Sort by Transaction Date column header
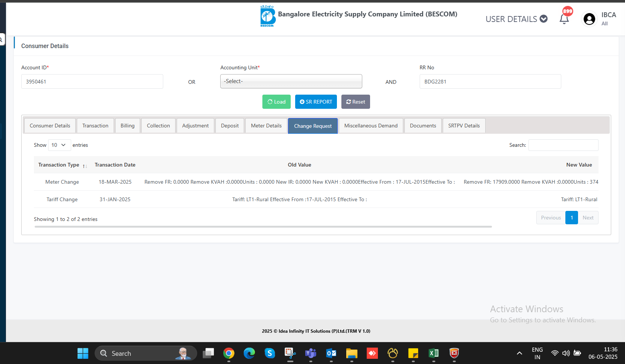The height and width of the screenshot is (364, 625). point(115,165)
